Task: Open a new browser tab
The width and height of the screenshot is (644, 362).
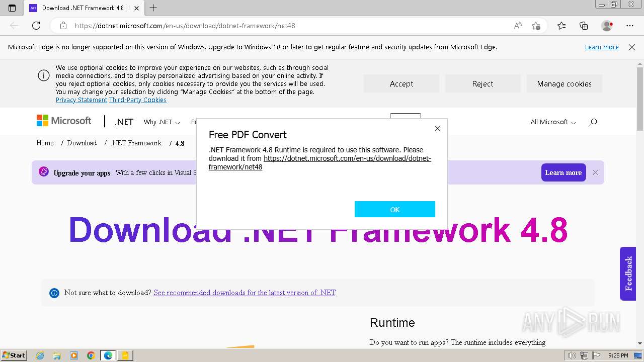Action: [x=153, y=8]
